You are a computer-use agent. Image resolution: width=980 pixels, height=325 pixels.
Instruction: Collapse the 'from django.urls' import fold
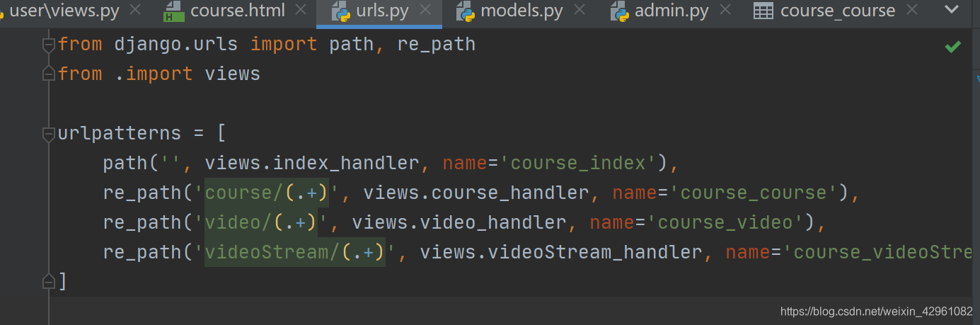pos(48,45)
